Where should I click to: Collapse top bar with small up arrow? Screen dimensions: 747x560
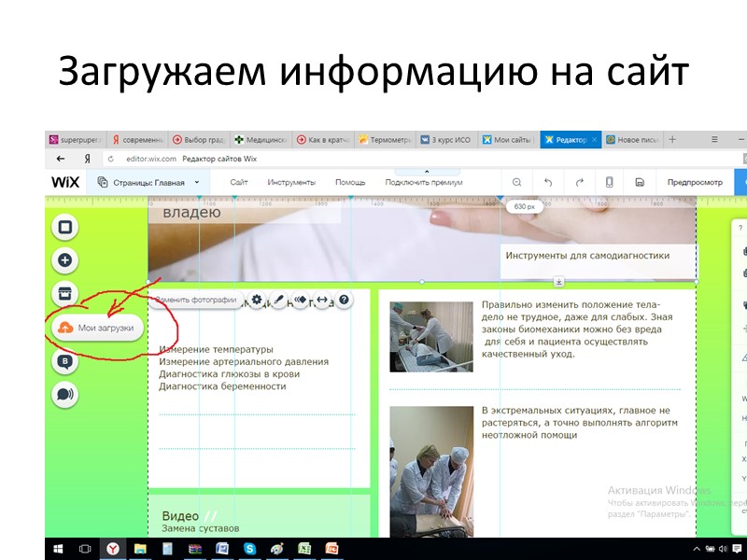[x=427, y=172]
